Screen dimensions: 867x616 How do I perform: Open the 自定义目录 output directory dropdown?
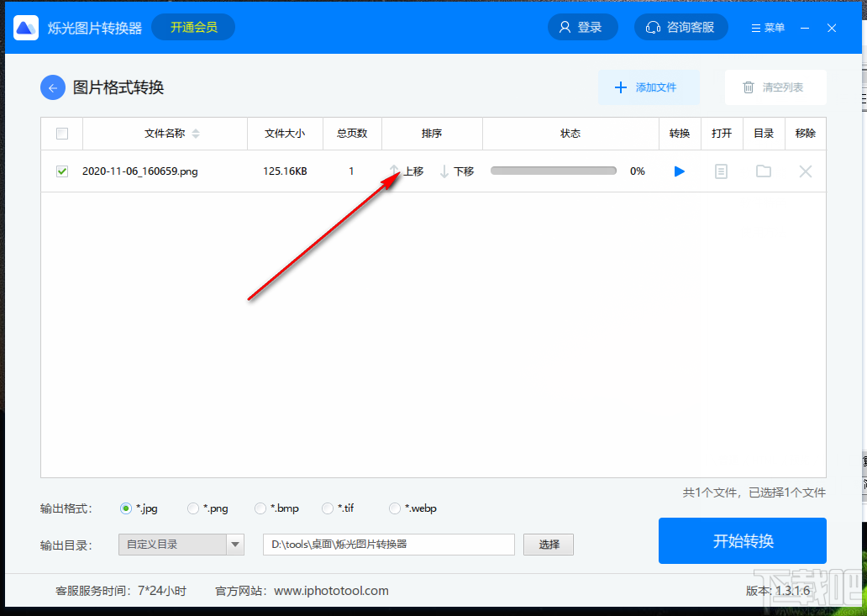click(x=181, y=544)
